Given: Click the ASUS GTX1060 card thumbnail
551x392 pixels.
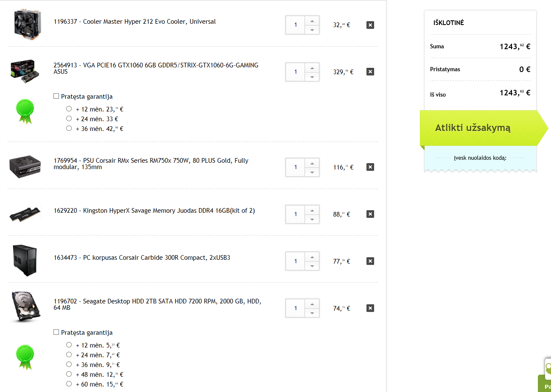Looking at the screenshot, I should click(x=25, y=71).
